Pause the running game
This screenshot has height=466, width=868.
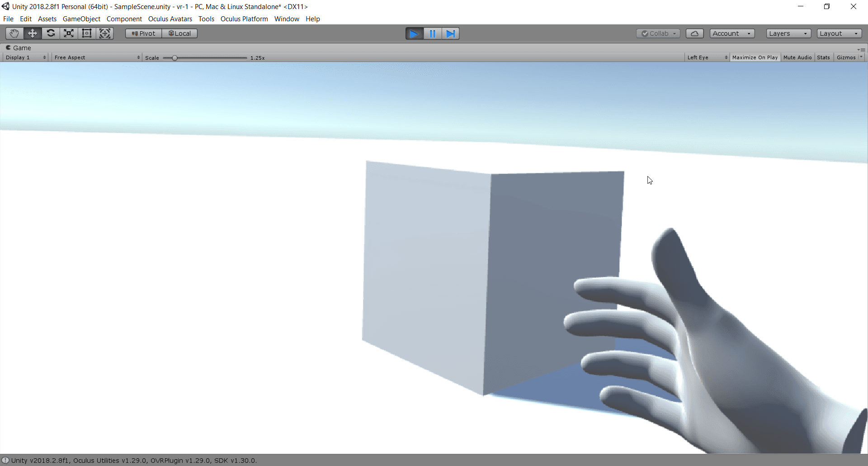tap(433, 33)
